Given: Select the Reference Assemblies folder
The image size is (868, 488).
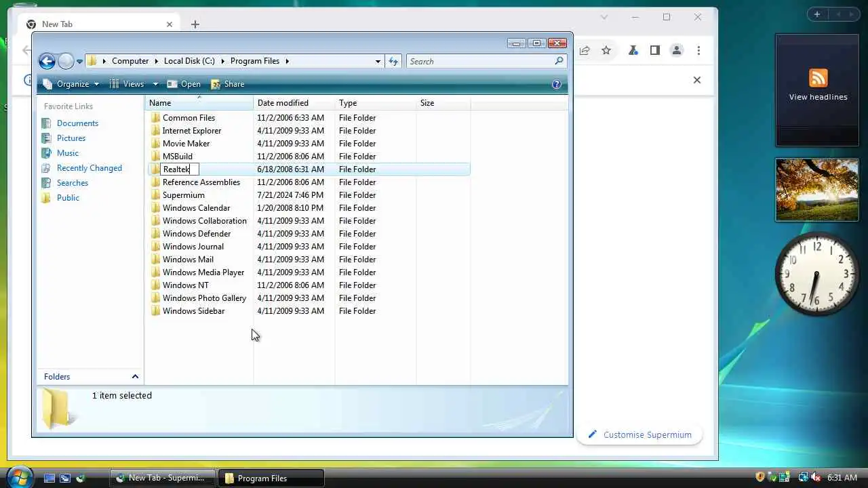Looking at the screenshot, I should point(201,182).
